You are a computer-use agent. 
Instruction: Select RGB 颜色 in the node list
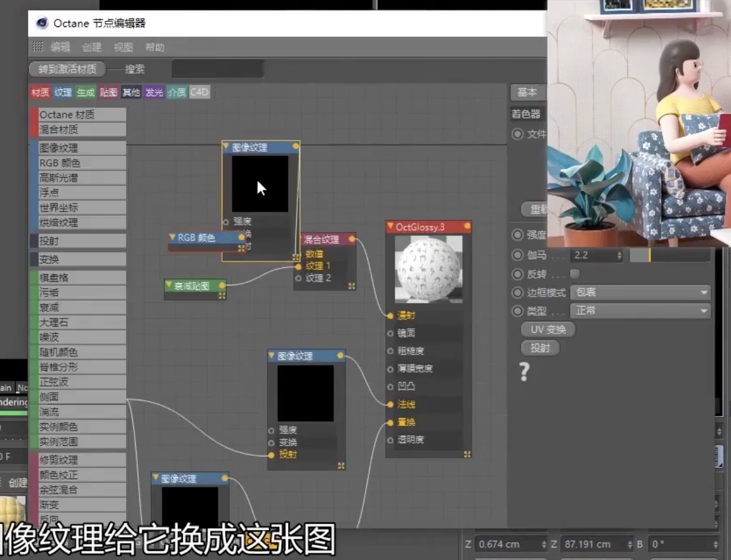pos(78,163)
